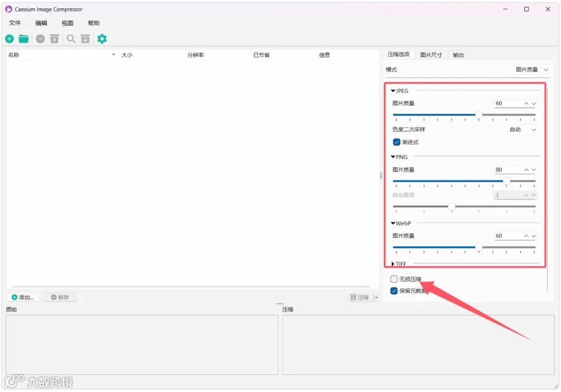The height and width of the screenshot is (392, 561).
Task: Open settings with the green gear icon
Action: pyautogui.click(x=102, y=38)
